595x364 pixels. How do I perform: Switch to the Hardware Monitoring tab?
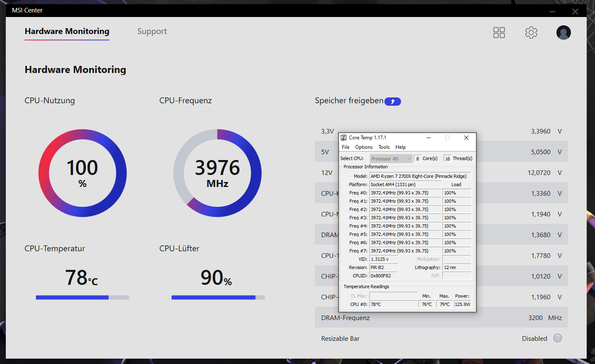tap(67, 32)
